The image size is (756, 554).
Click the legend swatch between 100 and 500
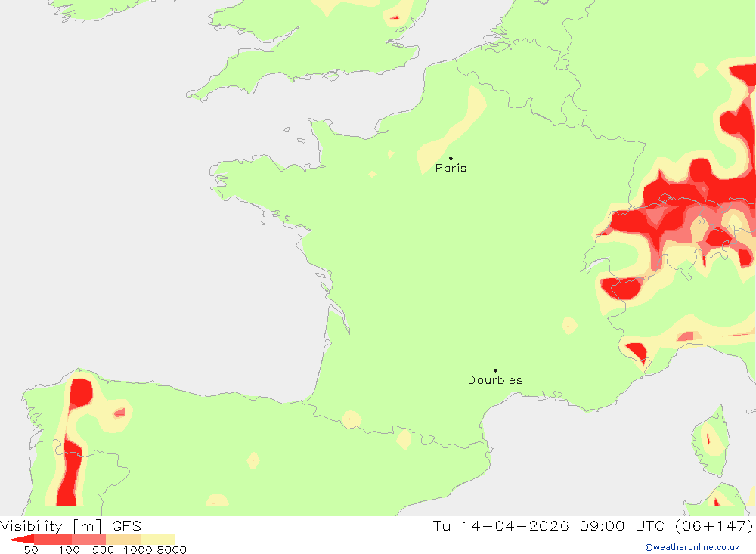(88, 540)
